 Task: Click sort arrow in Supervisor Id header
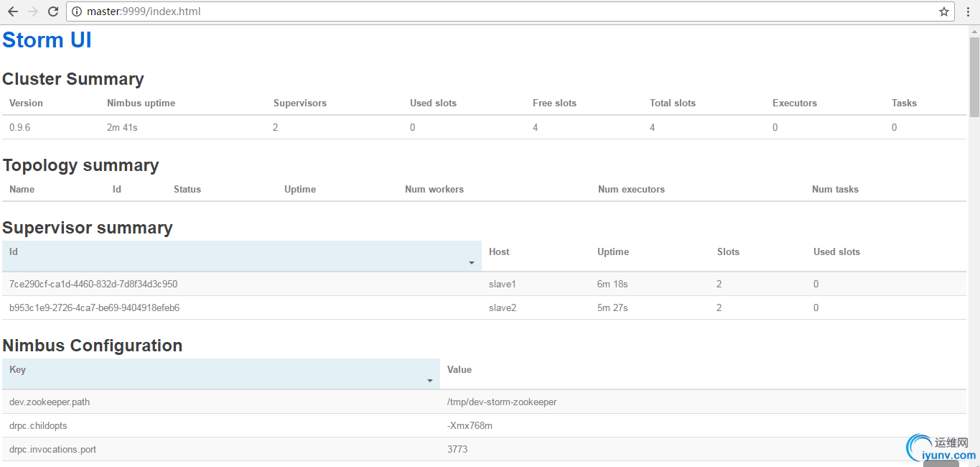coord(472,263)
